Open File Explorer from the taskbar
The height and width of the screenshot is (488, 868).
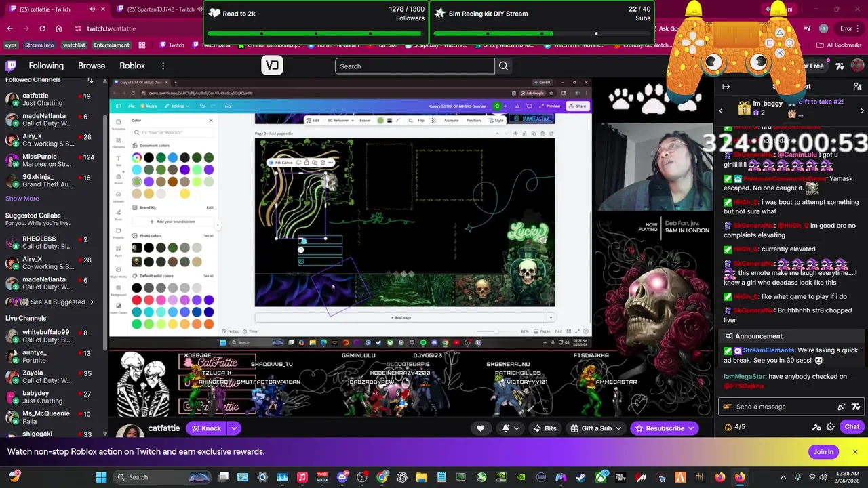pyautogui.click(x=422, y=477)
